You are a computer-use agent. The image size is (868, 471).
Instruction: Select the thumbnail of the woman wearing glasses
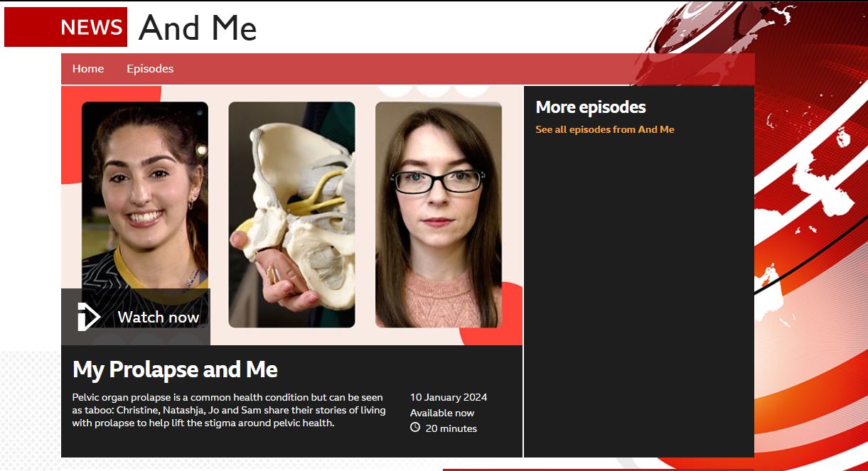[439, 215]
